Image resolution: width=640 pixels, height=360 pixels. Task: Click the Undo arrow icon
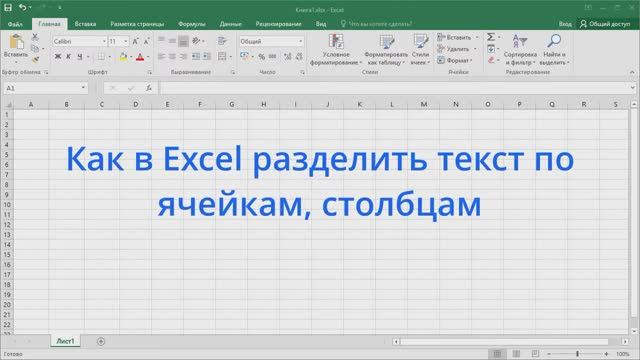pos(22,7)
